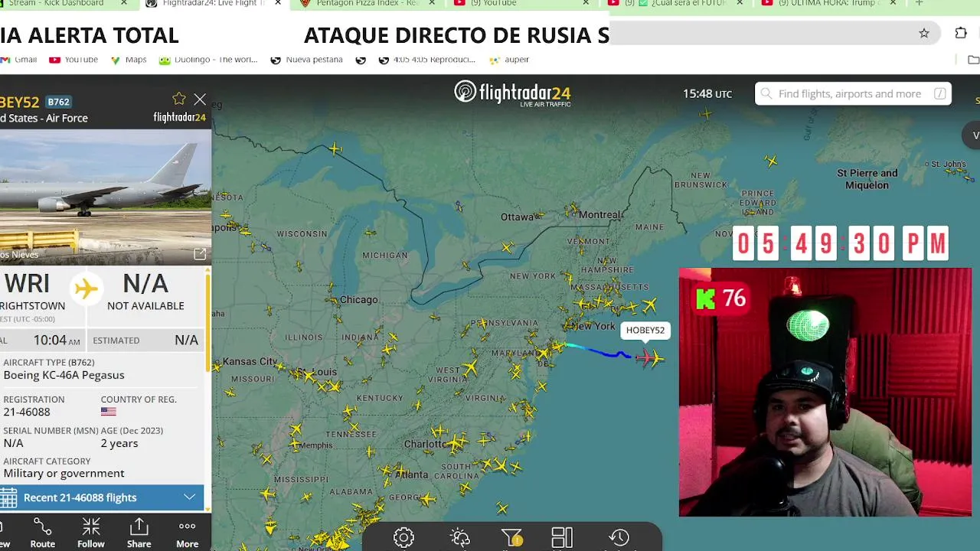Click the US flag country icon

pos(108,412)
